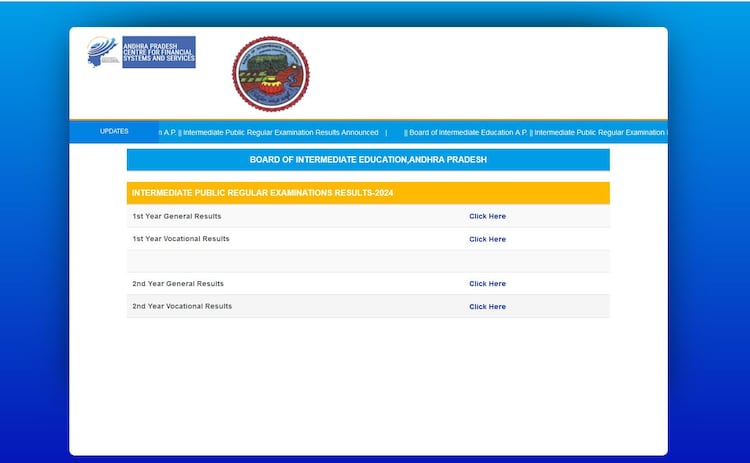
Task: Open 2nd Year General Results via Click Here
Action: point(487,284)
